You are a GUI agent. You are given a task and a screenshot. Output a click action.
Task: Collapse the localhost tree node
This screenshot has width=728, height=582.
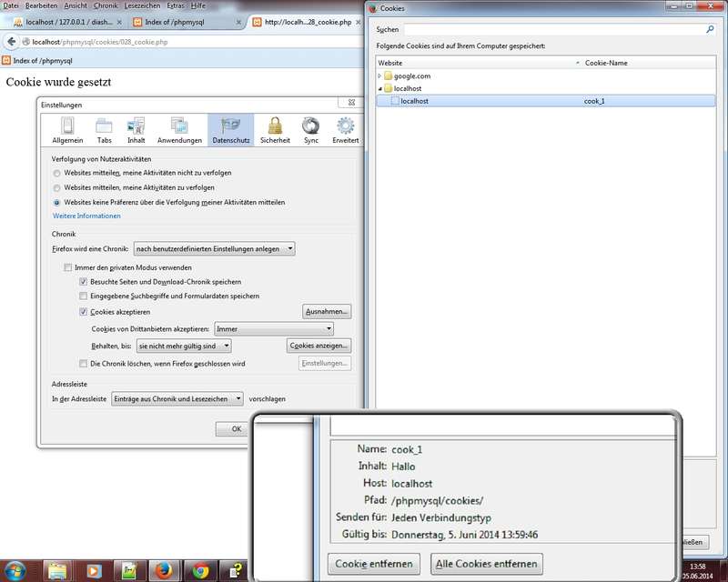379,88
